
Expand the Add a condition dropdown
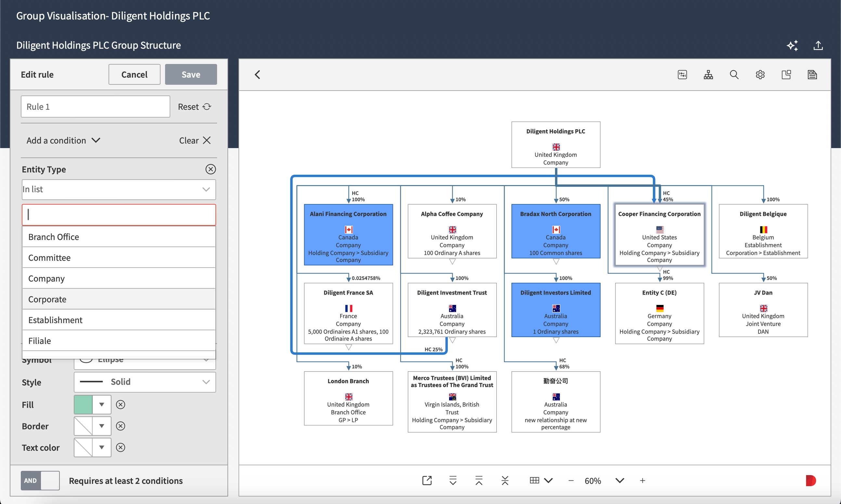pos(63,140)
